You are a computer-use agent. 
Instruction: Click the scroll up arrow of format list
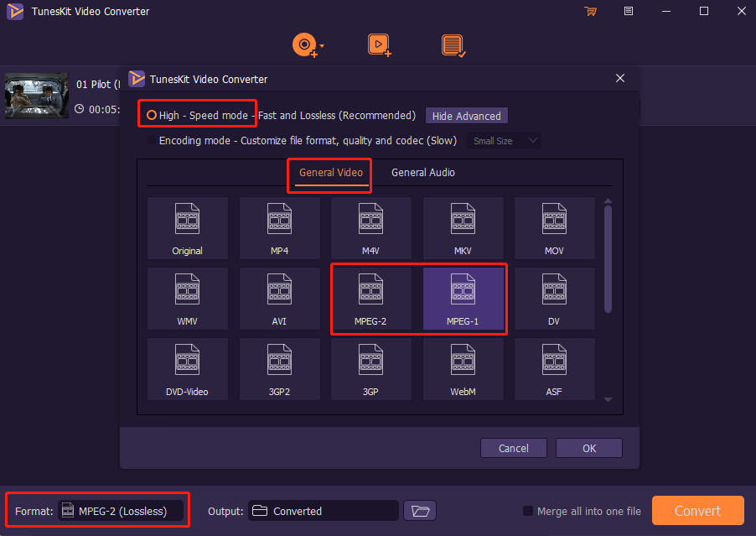point(608,200)
